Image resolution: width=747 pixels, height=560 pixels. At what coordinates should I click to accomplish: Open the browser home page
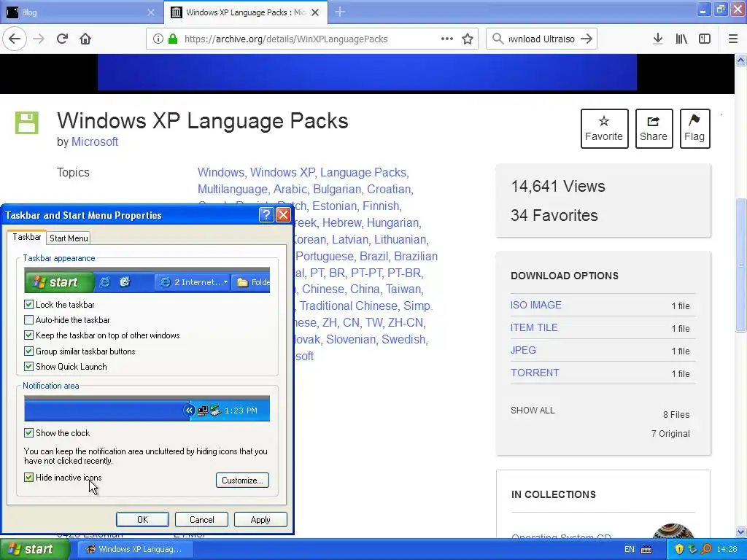[85, 39]
